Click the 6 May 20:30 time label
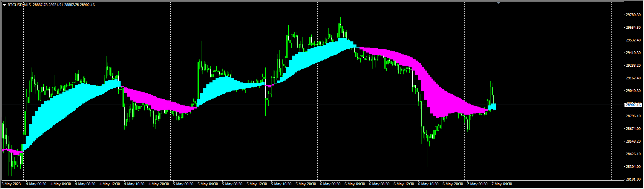This screenshot has width=644, height=189. pos(453,184)
